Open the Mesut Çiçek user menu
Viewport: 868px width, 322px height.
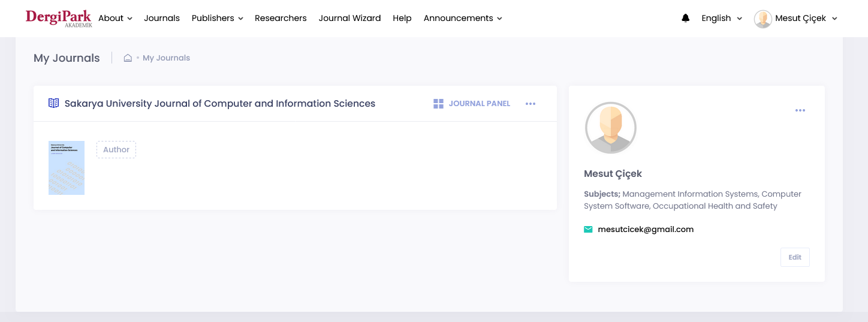pyautogui.click(x=795, y=19)
